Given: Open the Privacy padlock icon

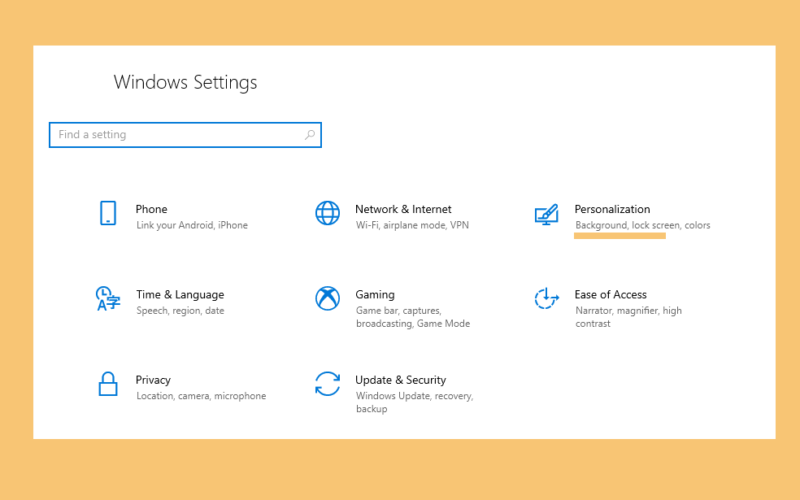Looking at the screenshot, I should [x=108, y=384].
